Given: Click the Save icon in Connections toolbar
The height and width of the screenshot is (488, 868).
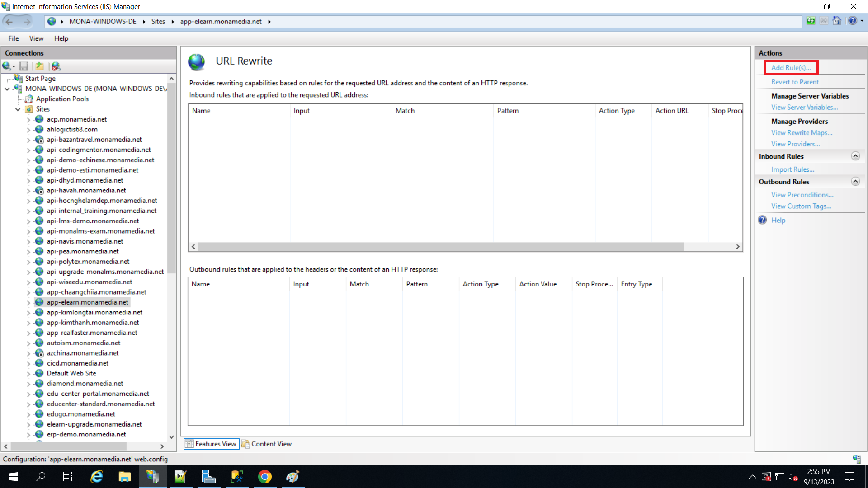Looking at the screenshot, I should [24, 66].
